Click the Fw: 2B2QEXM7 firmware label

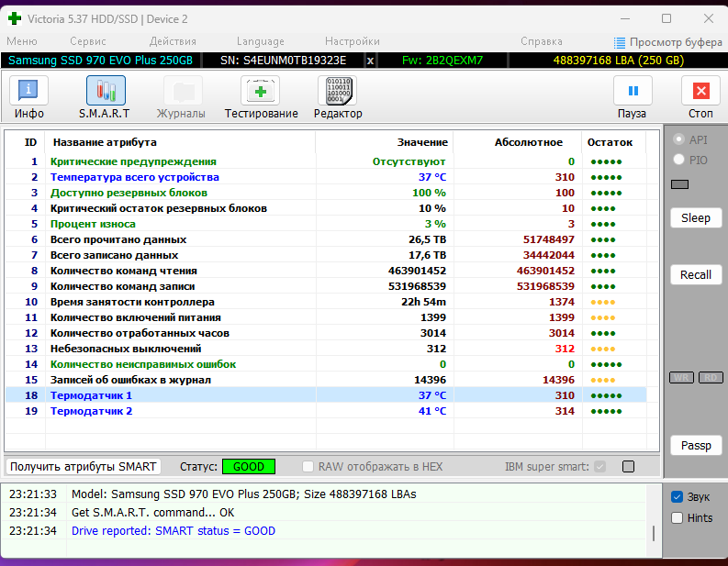(442, 61)
